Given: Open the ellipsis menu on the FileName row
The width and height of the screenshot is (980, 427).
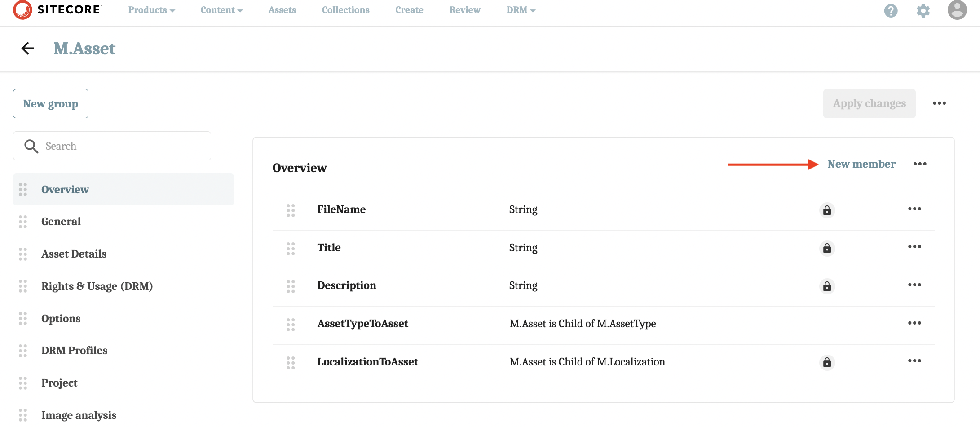Looking at the screenshot, I should (x=915, y=209).
